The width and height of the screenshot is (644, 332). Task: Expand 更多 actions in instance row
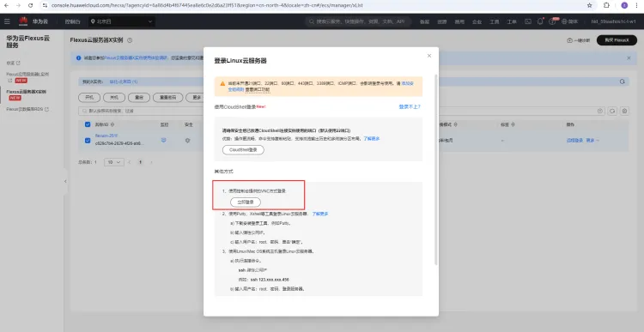pos(592,141)
